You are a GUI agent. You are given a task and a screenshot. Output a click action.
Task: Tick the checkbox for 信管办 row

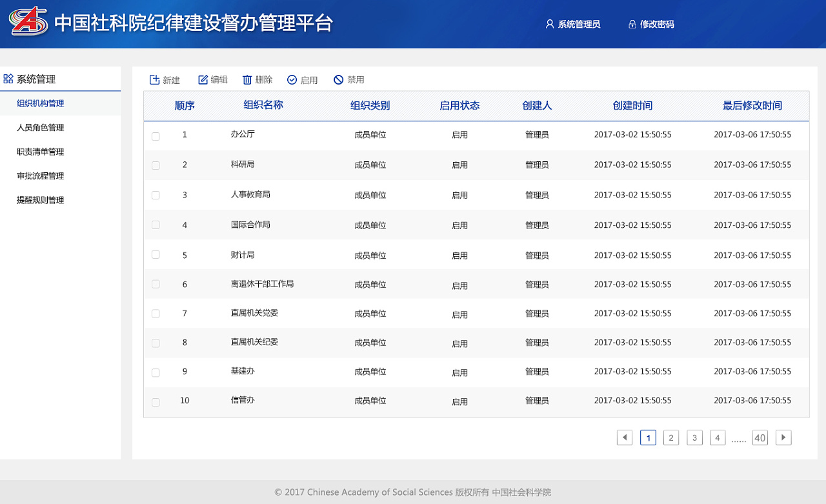[156, 401]
